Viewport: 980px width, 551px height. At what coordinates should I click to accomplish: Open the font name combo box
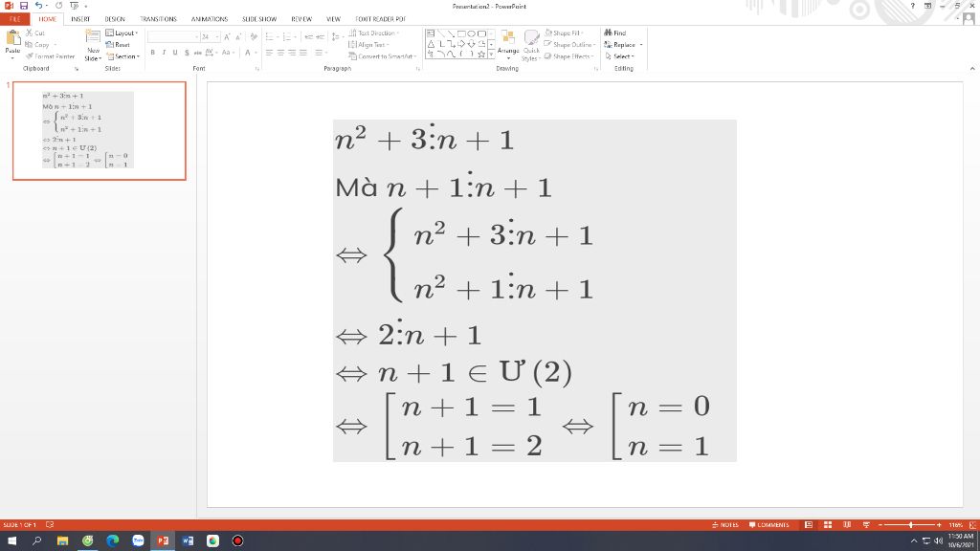pyautogui.click(x=173, y=37)
